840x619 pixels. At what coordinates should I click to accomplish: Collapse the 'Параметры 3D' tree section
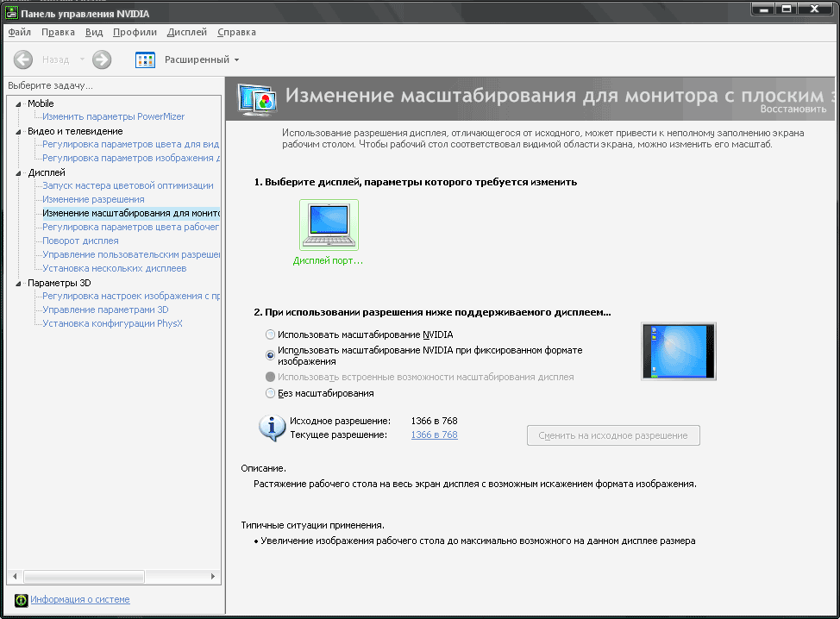point(17,283)
